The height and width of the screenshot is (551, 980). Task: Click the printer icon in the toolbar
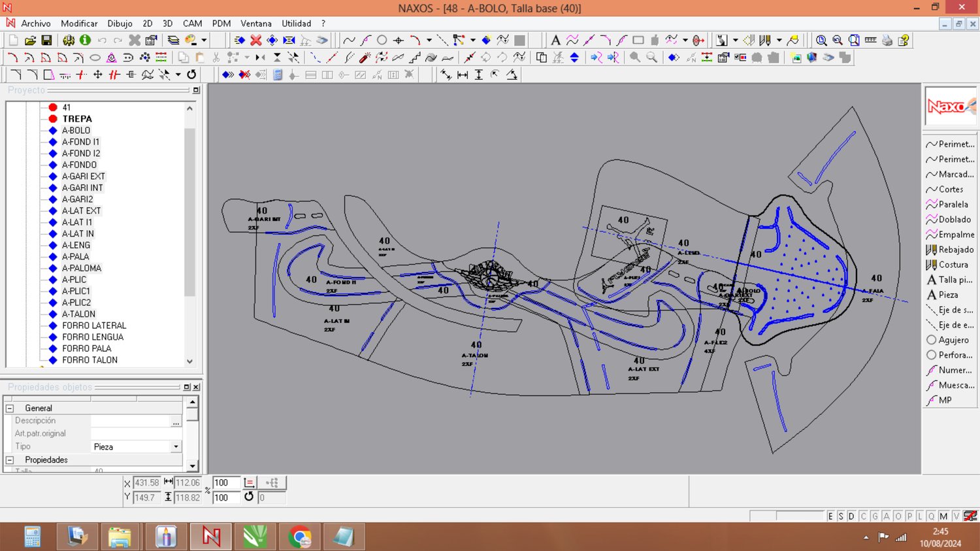click(x=887, y=41)
